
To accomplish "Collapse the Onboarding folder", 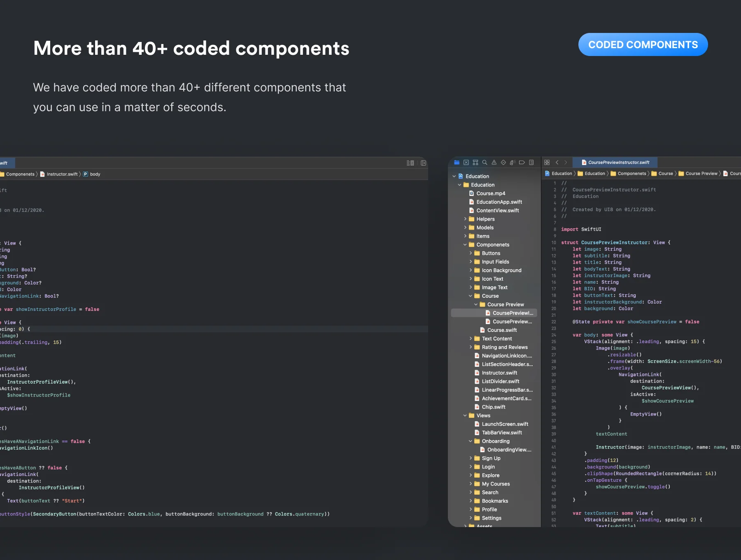I will click(x=471, y=441).
